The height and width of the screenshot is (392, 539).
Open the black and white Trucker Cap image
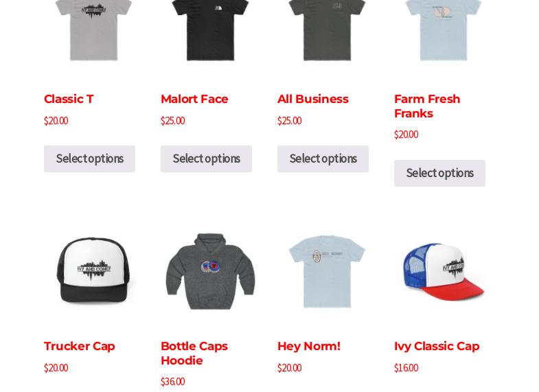(x=93, y=270)
